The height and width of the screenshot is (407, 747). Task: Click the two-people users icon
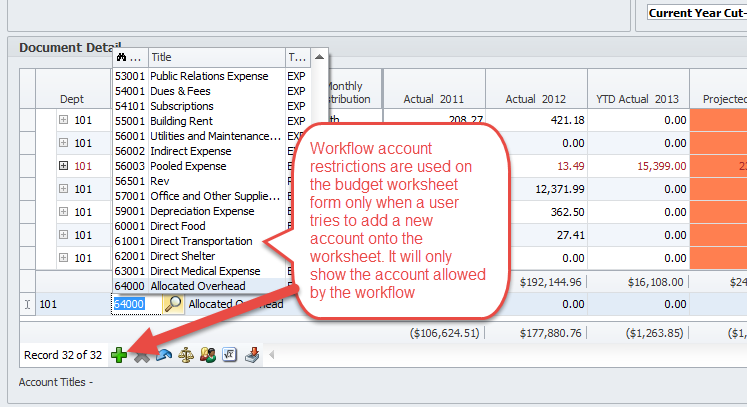pyautogui.click(x=206, y=355)
